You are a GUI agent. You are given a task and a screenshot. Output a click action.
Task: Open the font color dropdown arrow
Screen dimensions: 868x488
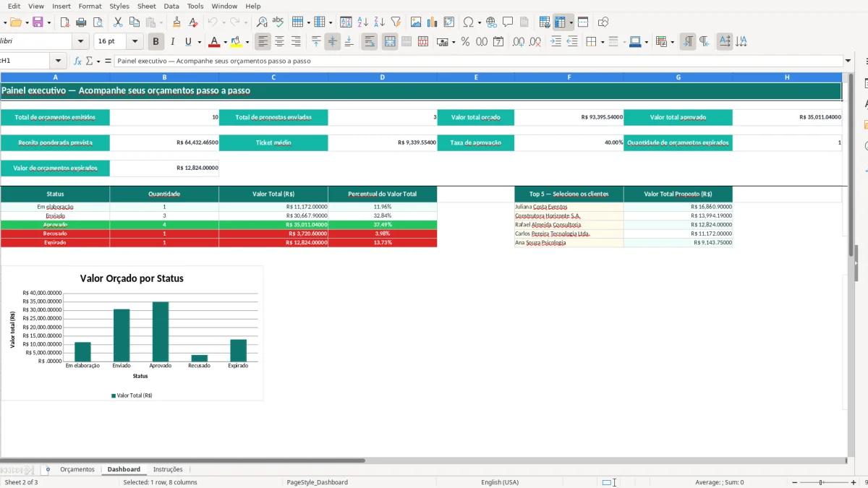tap(225, 42)
